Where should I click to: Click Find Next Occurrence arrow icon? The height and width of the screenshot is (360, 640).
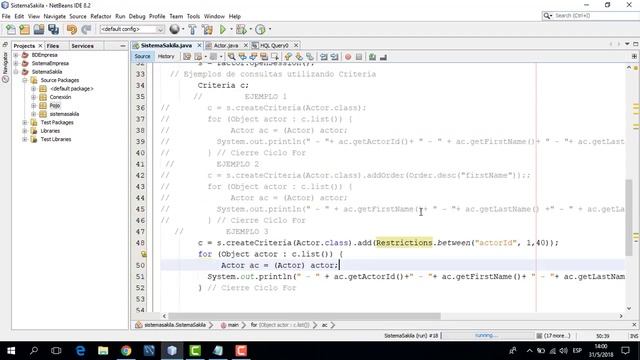[x=253, y=57]
